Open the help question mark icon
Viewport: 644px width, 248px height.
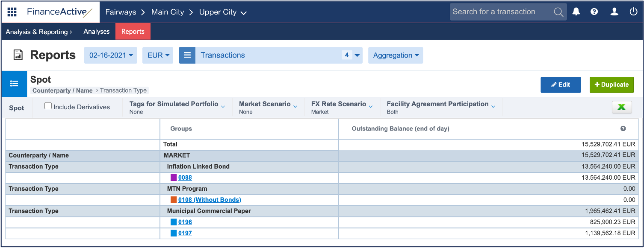594,12
